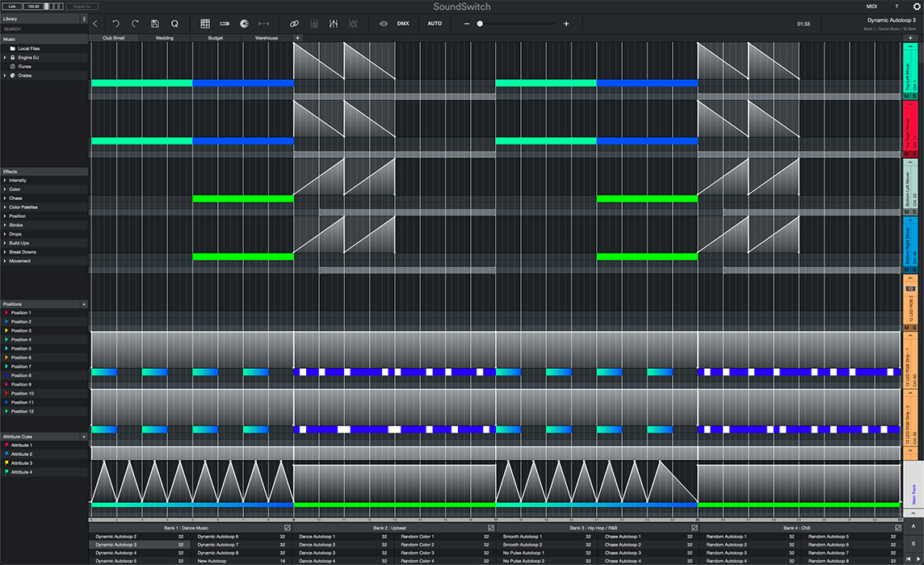This screenshot has height=565, width=924.
Task: Select Position 5 in the Positions list
Action: pyautogui.click(x=21, y=349)
